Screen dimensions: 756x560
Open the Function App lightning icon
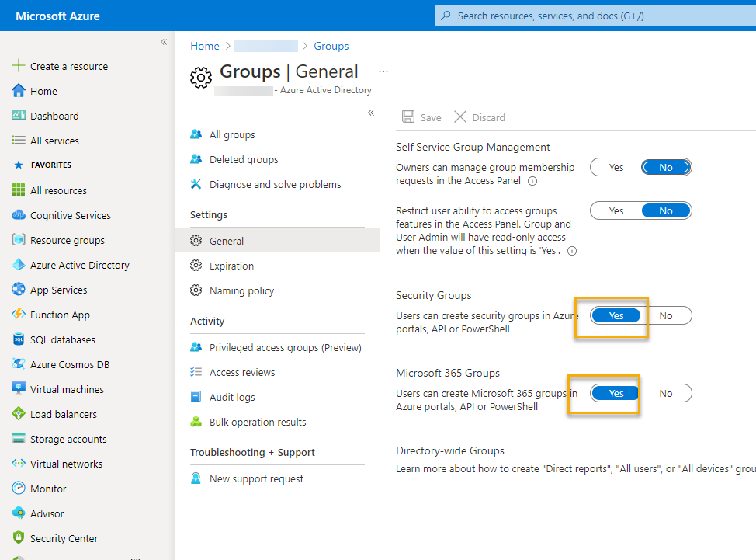point(19,315)
